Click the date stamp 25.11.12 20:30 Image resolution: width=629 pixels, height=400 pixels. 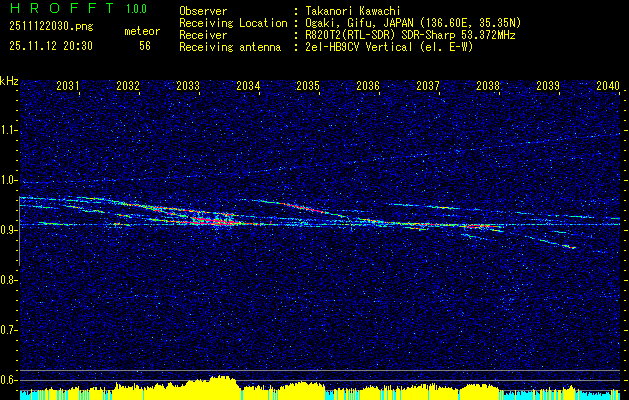[51, 46]
